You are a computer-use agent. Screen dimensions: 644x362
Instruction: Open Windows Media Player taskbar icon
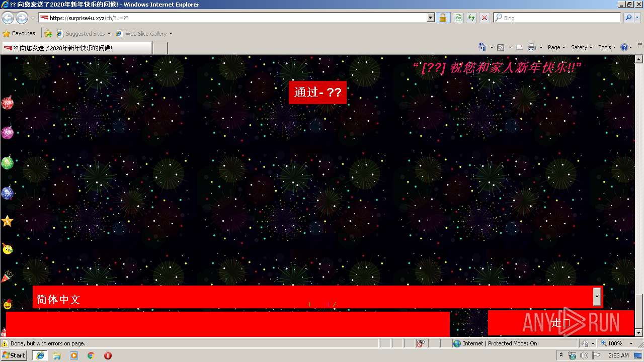pos(74,355)
